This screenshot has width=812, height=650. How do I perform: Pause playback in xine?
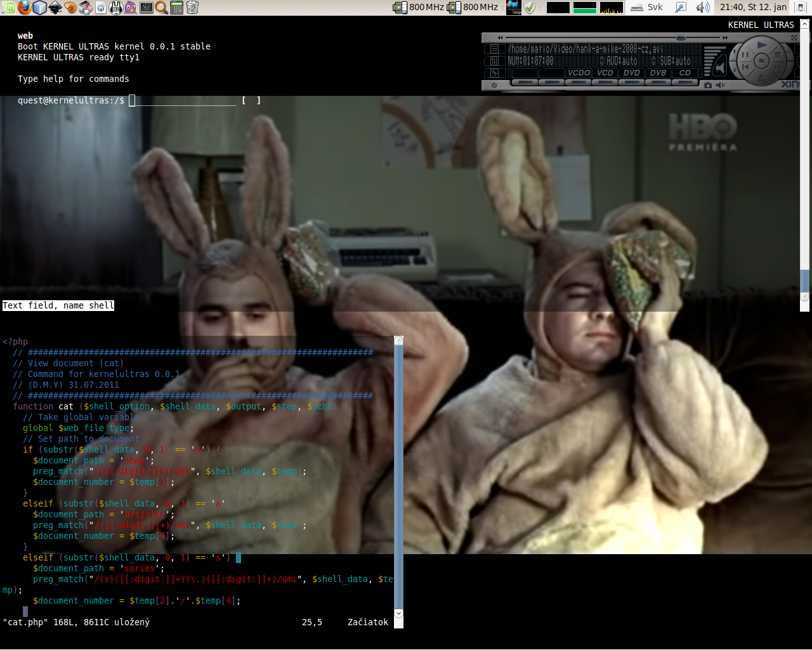[x=745, y=55]
